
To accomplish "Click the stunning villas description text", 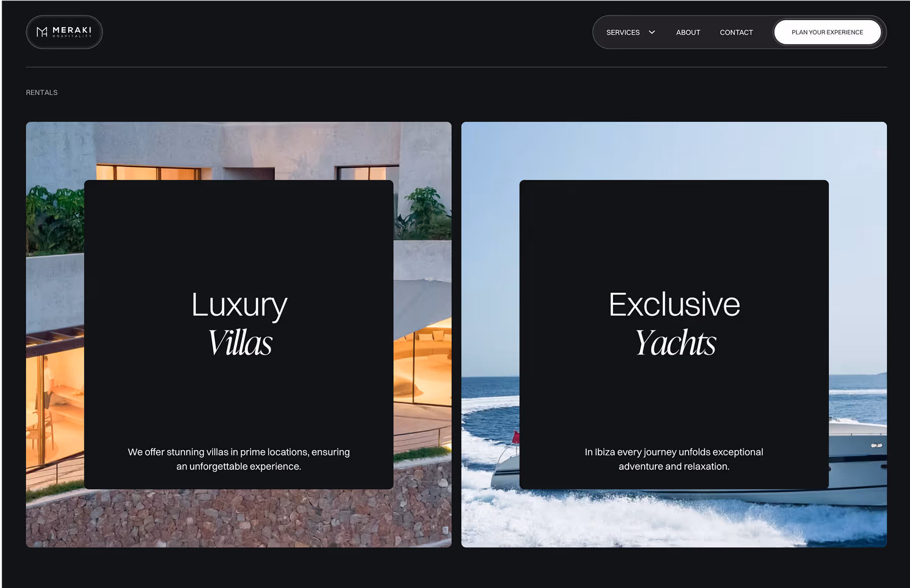I will 238,459.
